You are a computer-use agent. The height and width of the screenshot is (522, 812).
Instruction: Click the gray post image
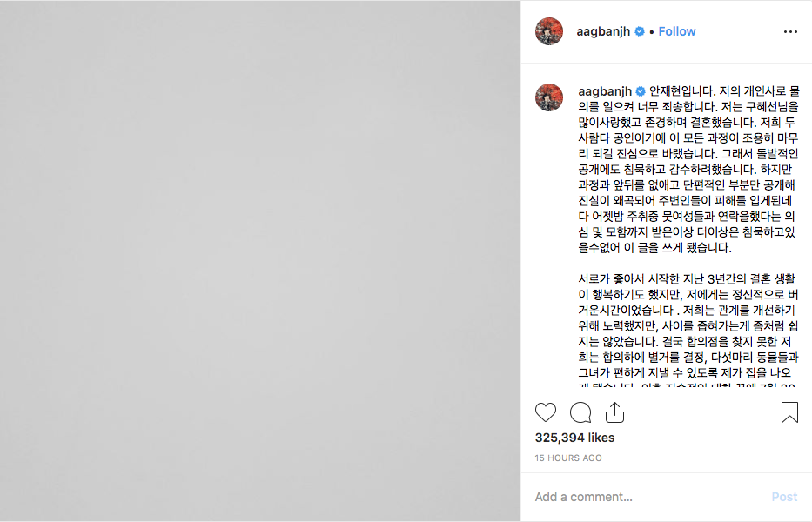pyautogui.click(x=260, y=261)
